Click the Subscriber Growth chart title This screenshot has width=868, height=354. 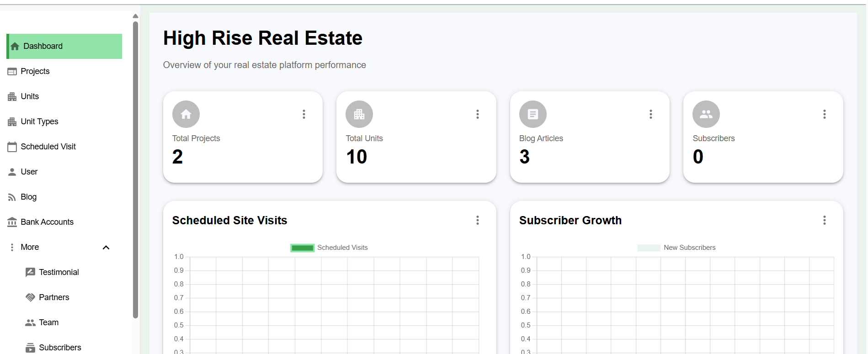click(570, 221)
